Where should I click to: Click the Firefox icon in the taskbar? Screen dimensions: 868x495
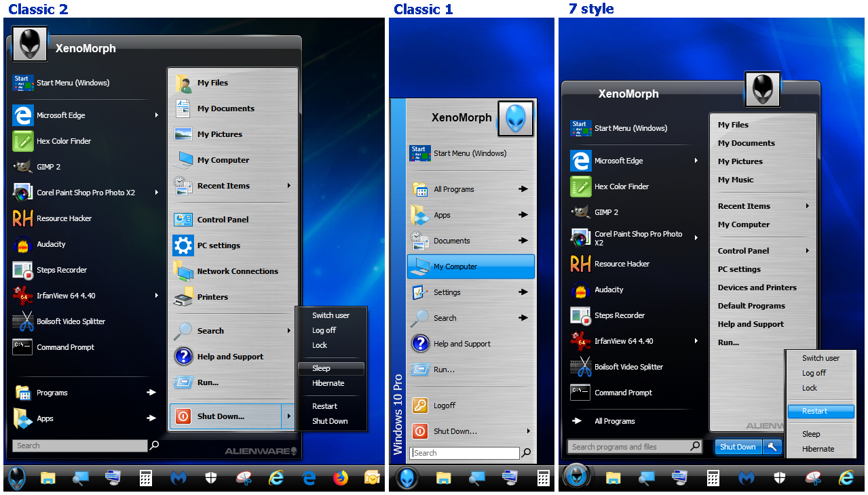pyautogui.click(x=340, y=478)
